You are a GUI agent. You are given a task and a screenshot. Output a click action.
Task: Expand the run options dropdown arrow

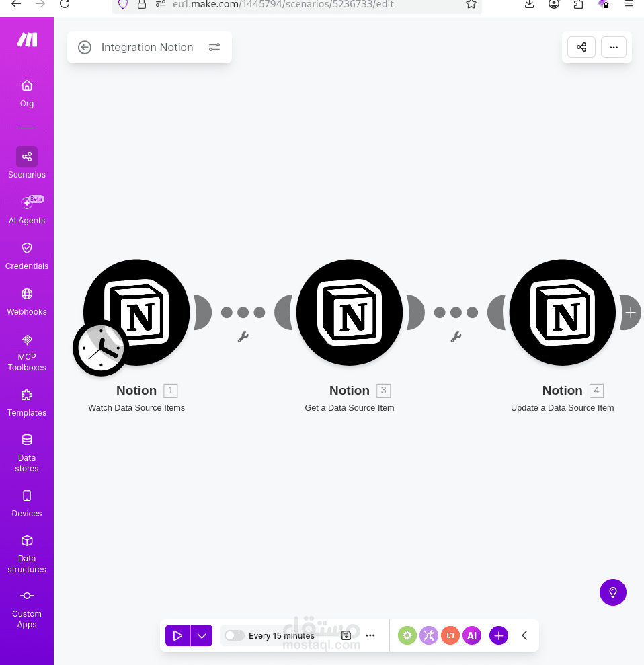pyautogui.click(x=202, y=635)
